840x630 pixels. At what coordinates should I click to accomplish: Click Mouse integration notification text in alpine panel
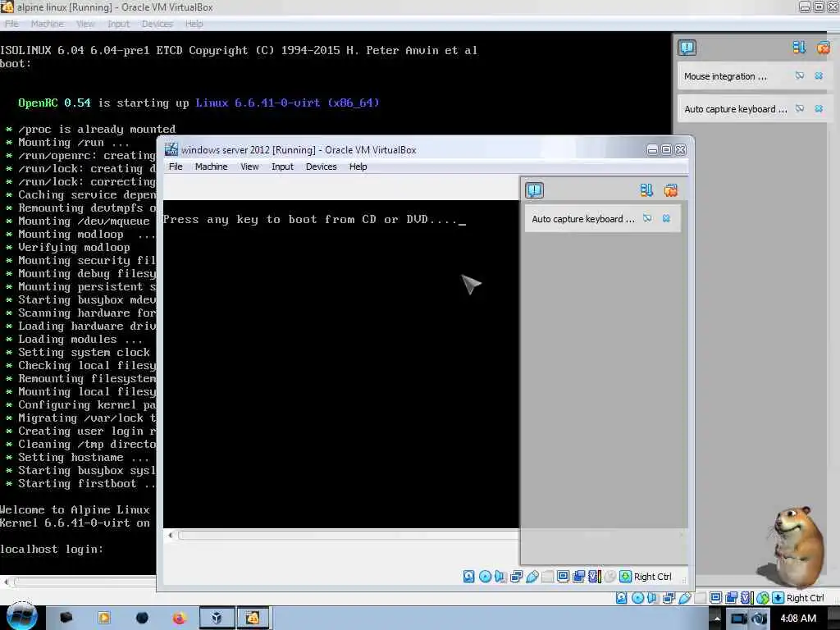click(725, 76)
